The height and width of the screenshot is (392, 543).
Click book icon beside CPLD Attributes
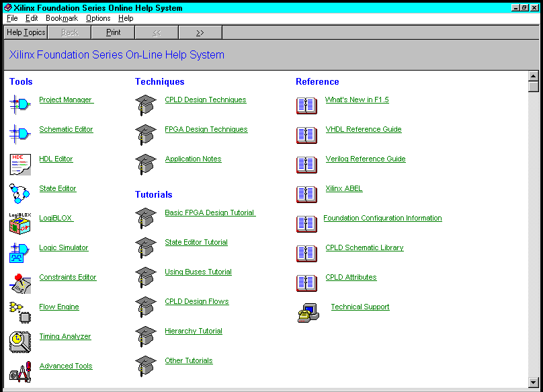coord(307,283)
